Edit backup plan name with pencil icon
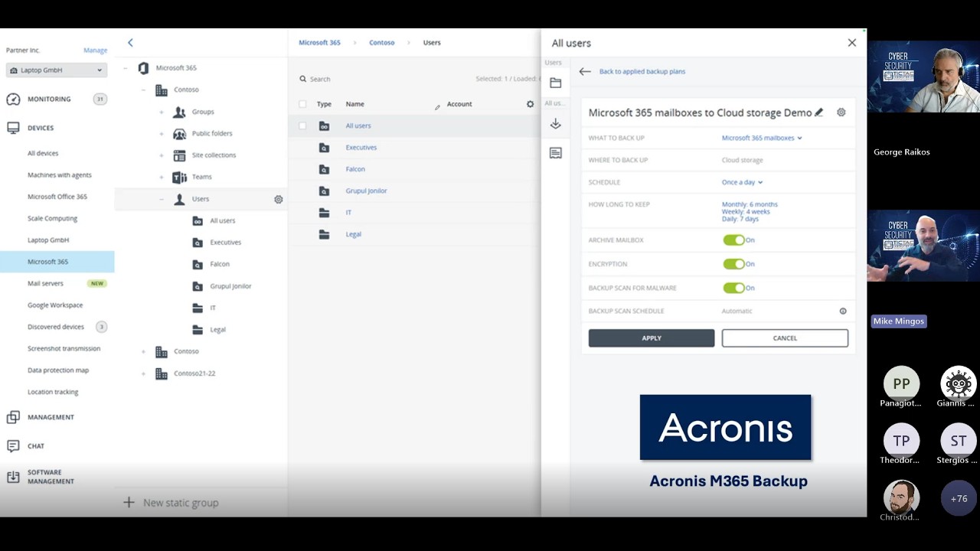 click(x=818, y=112)
